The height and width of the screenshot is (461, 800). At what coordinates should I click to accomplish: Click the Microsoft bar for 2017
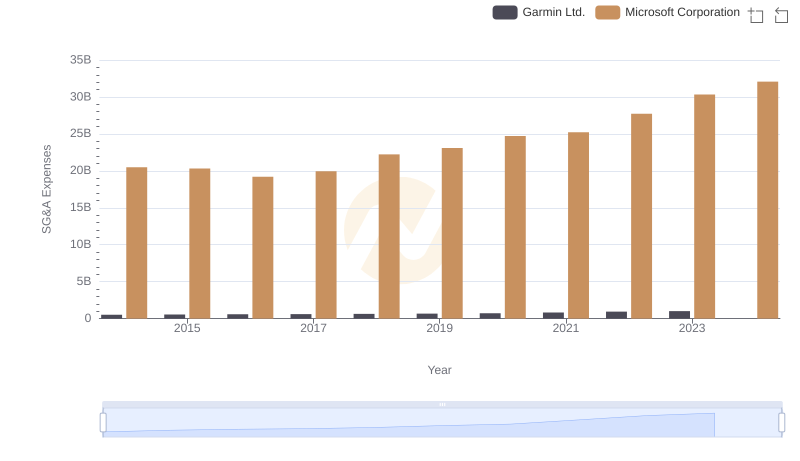click(326, 245)
